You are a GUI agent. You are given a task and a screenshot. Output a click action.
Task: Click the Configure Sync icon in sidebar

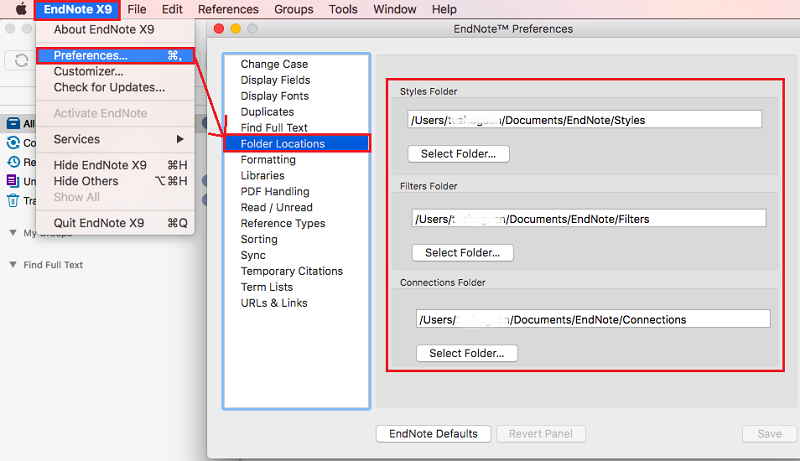coord(13,143)
